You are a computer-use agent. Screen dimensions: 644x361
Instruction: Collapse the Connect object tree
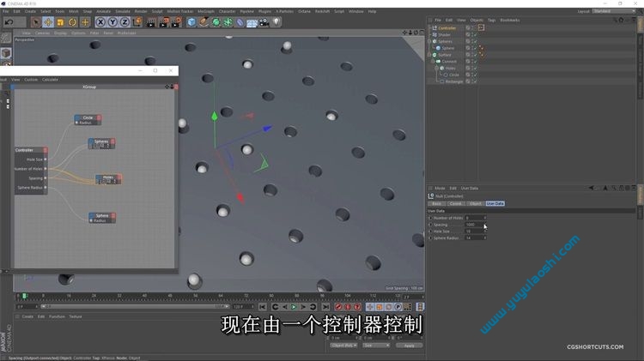pyautogui.click(x=434, y=62)
